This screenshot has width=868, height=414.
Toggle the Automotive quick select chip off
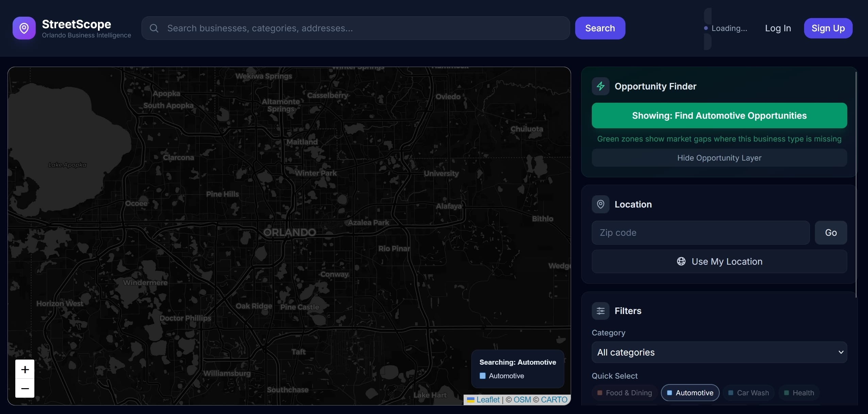[690, 393]
